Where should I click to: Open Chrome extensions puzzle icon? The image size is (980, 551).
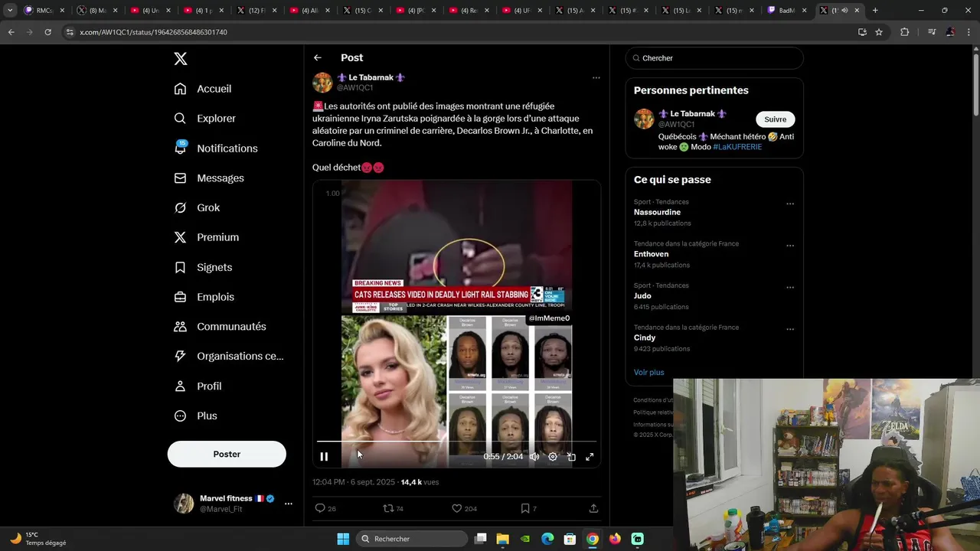click(904, 32)
